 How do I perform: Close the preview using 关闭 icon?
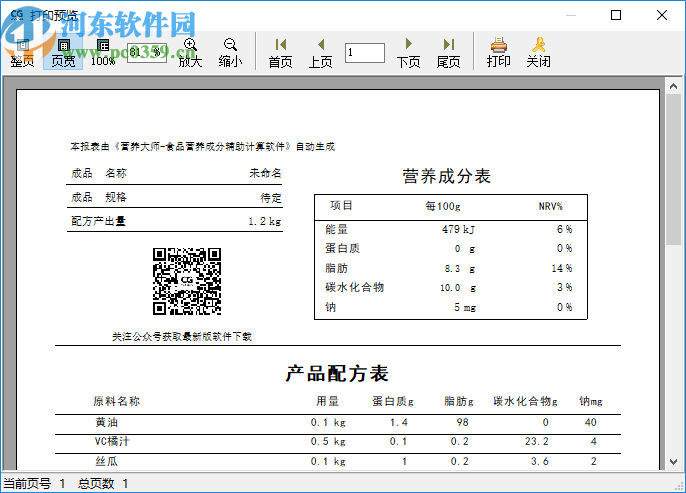click(538, 52)
